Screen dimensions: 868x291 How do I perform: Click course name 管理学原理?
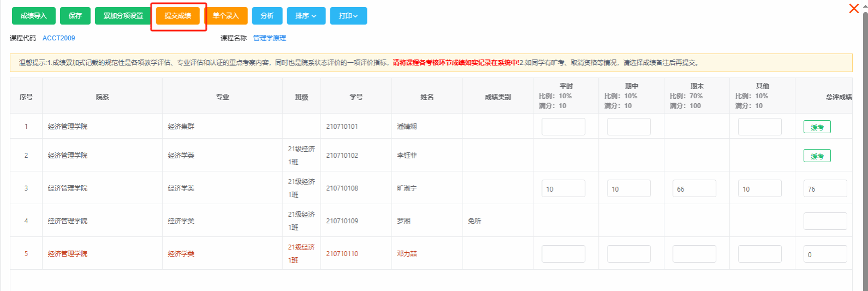click(x=270, y=38)
